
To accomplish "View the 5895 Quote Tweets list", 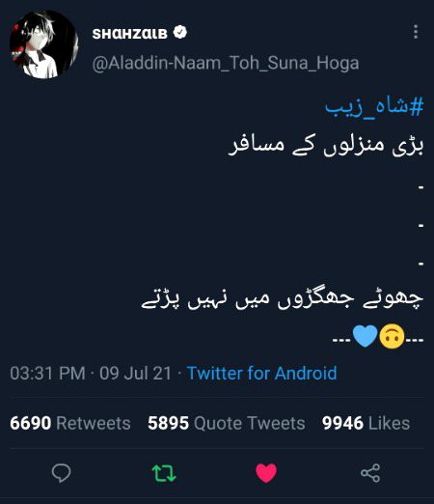I will click(227, 423).
